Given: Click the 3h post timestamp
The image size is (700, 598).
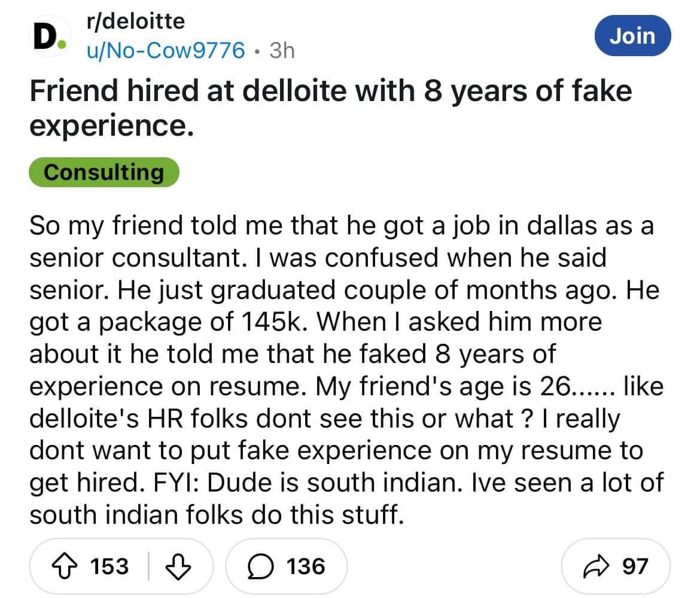Looking at the screenshot, I should tap(282, 51).
